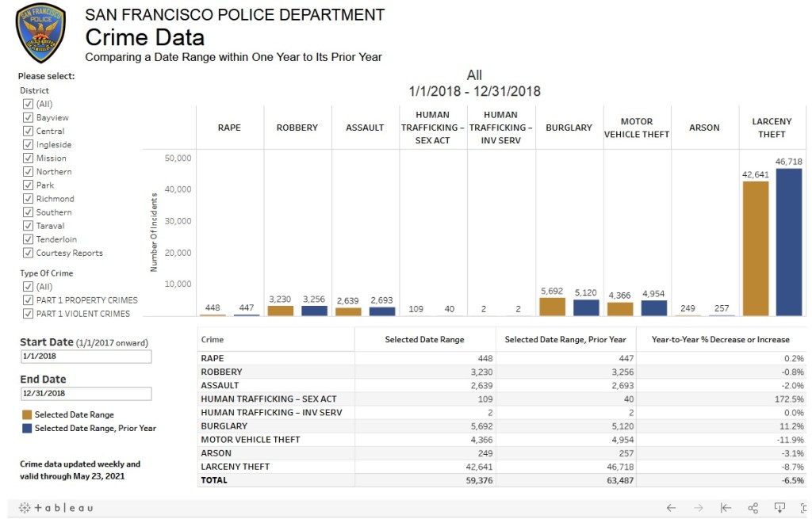Uncheck the Bayview district checkbox
Screen dimensions: 812x519
(x=28, y=118)
